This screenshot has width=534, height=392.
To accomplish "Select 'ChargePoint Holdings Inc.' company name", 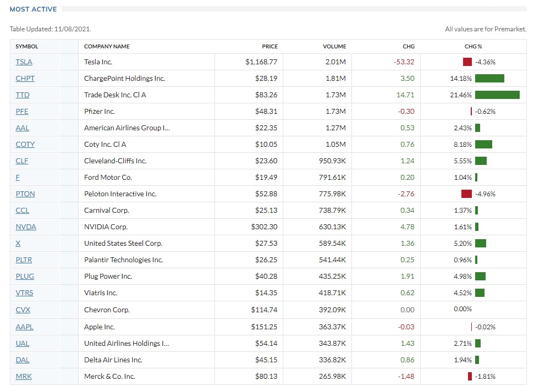I will [x=125, y=78].
